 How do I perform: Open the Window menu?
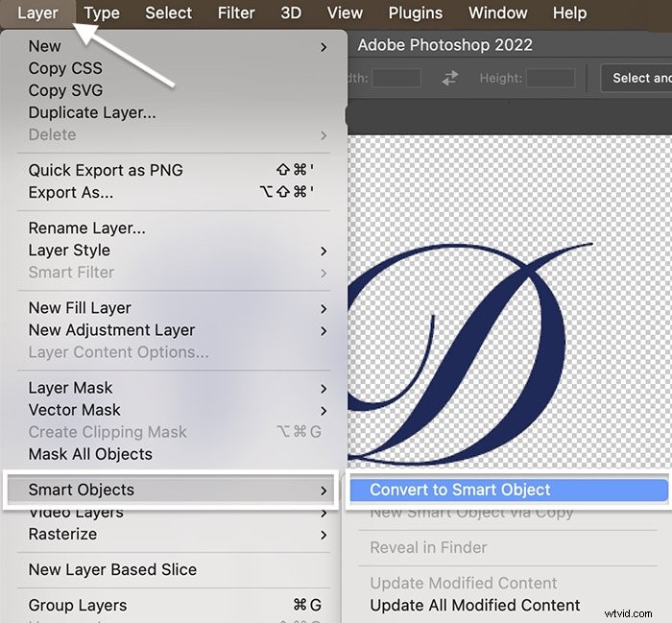497,12
